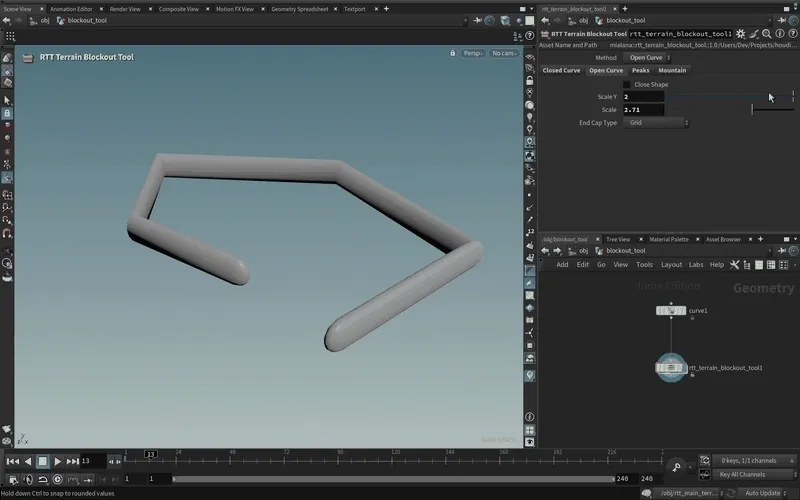Screen dimensions: 800x500
Task: Open the Key All Channels dropdown
Action: click(754, 474)
